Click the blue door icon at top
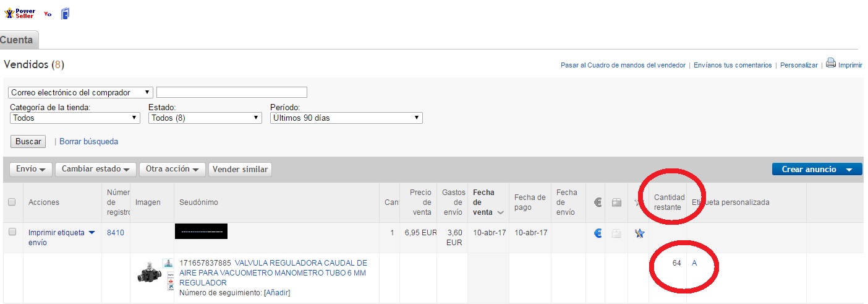 [x=65, y=14]
